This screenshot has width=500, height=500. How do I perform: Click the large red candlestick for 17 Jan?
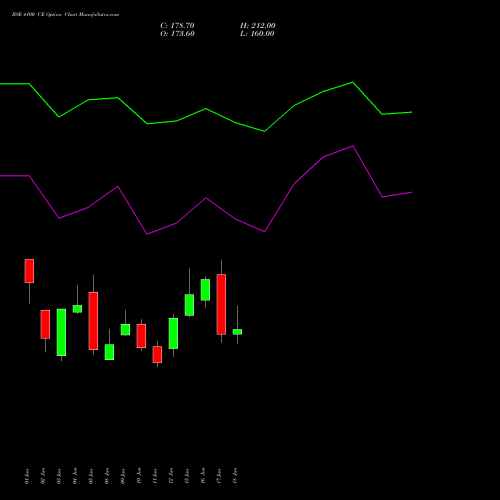tap(221, 304)
